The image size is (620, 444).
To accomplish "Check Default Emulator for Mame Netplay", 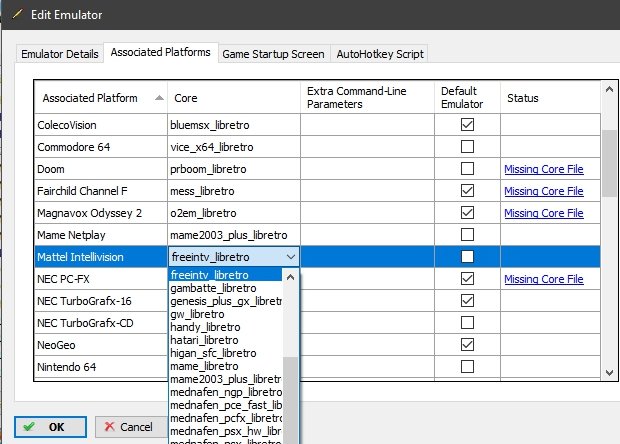I will pos(467,235).
